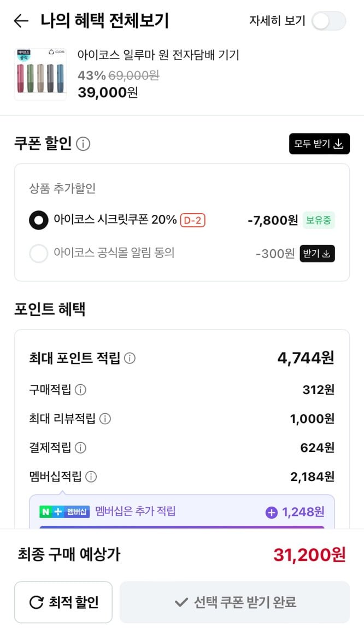Tap info icon beside 멤버십적립

tap(91, 477)
